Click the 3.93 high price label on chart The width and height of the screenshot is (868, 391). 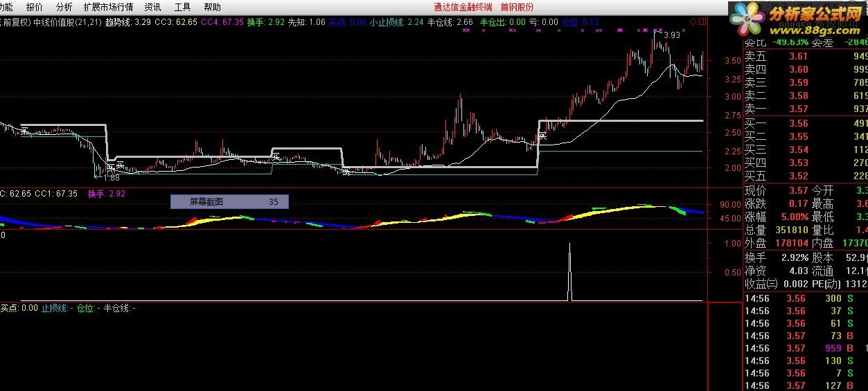point(671,35)
